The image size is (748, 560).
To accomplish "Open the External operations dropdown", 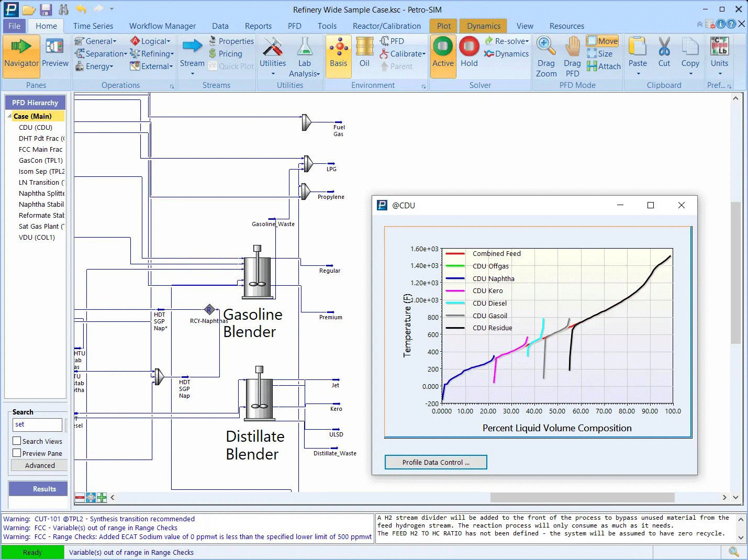I will [x=151, y=66].
